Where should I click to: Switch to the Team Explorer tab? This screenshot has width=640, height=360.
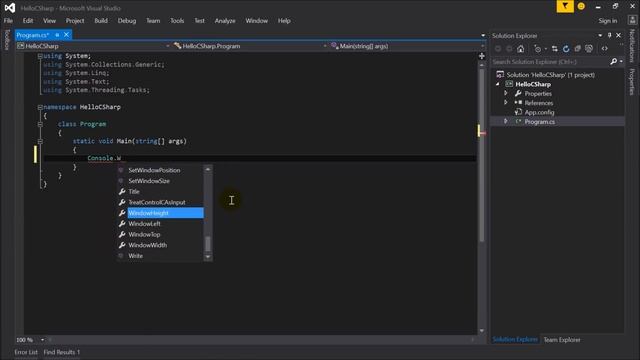562,340
